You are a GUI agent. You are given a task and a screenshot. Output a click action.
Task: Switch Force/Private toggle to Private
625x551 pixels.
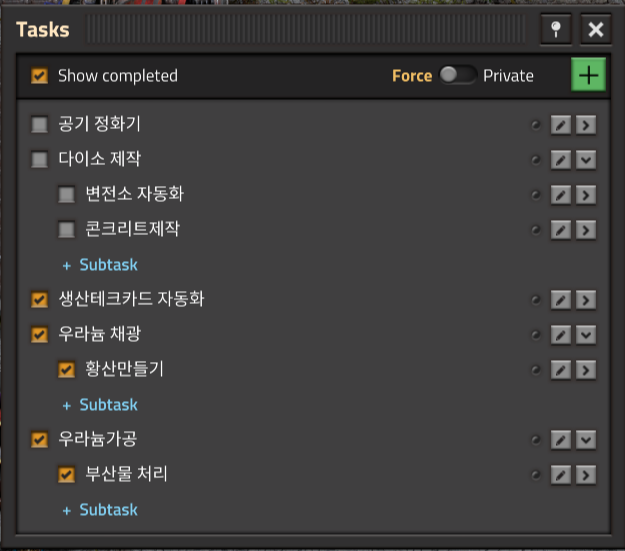point(457,75)
